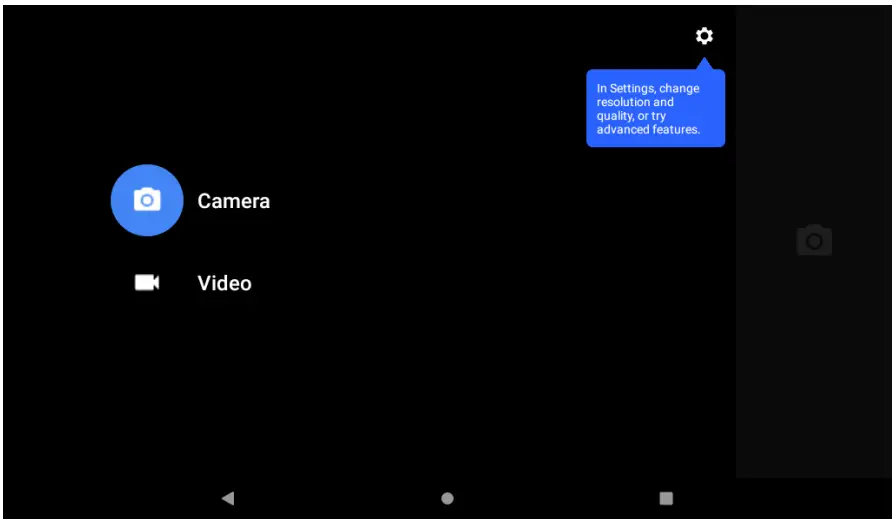Viewport: 896px width, 523px height.
Task: Open recent apps with square button
Action: pyautogui.click(x=666, y=498)
